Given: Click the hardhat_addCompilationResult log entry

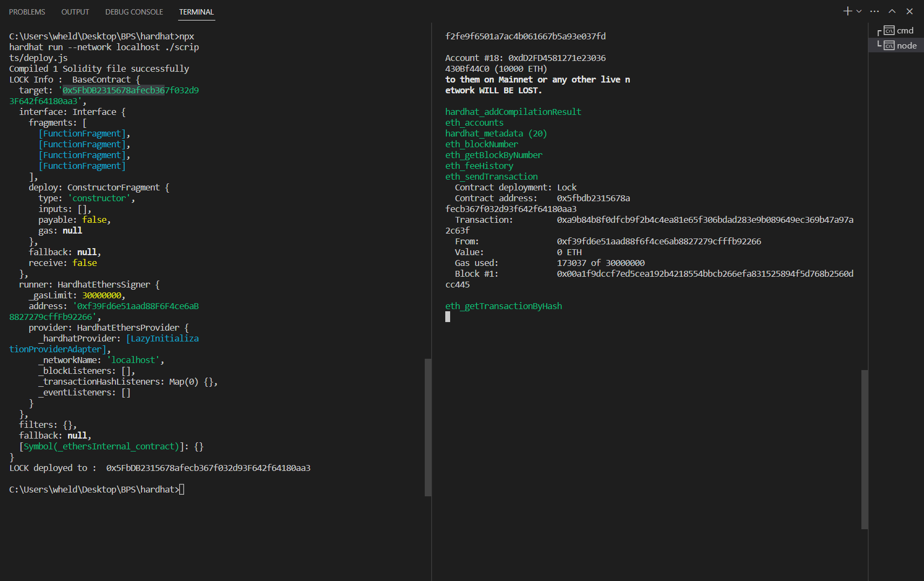Looking at the screenshot, I should coord(513,112).
